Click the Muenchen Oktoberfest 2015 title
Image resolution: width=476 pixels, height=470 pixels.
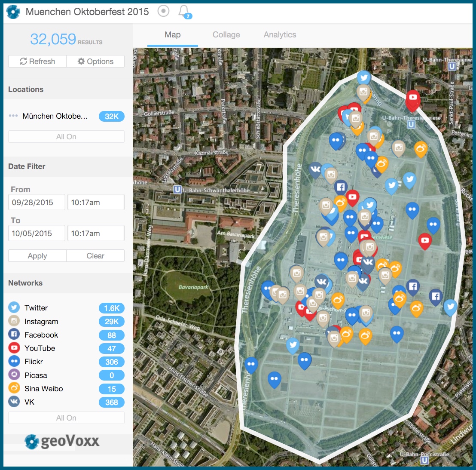[x=87, y=12]
